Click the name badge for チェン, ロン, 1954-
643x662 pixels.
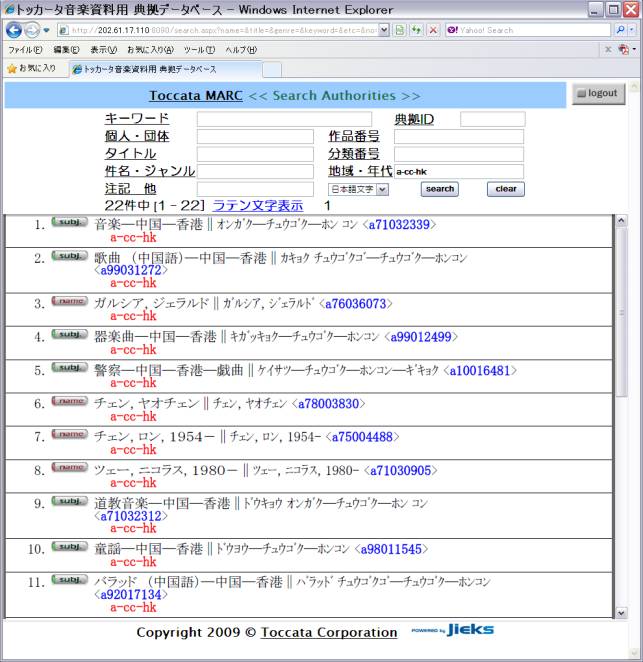70,434
